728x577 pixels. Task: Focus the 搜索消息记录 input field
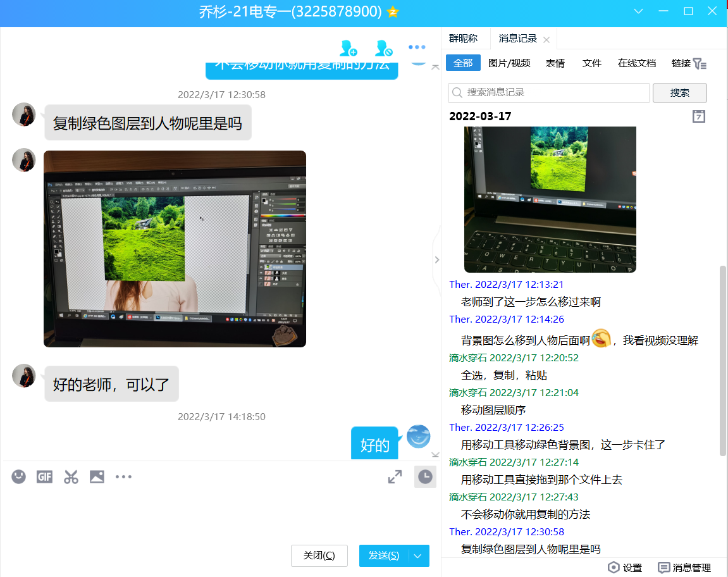[549, 93]
